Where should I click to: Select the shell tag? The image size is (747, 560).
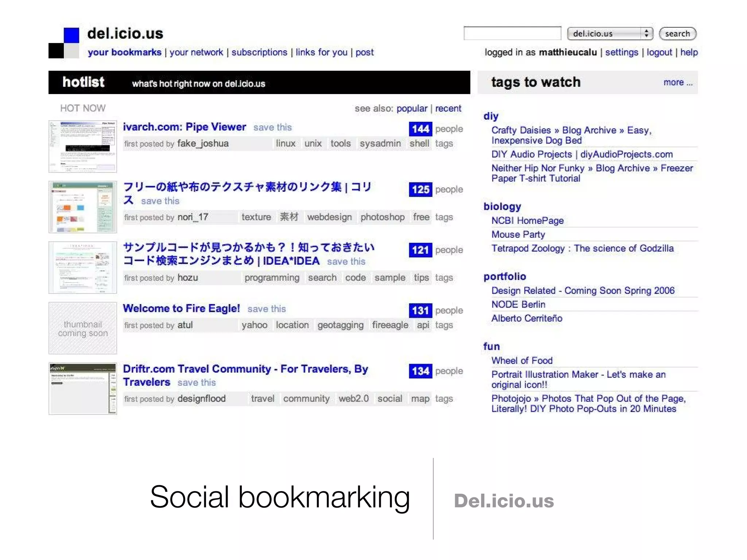click(419, 144)
